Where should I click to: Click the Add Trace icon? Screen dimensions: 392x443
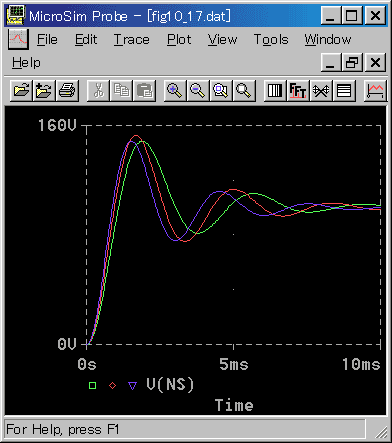pos(375,90)
